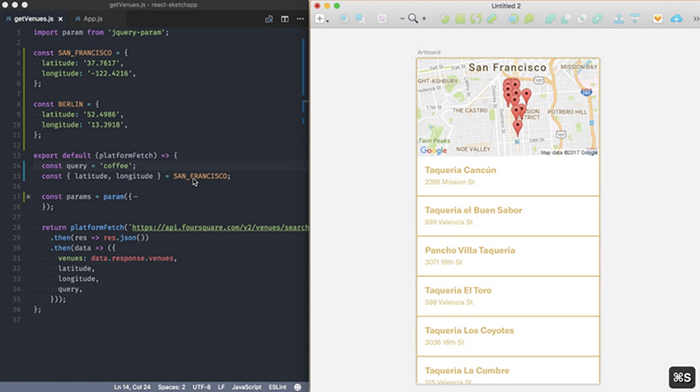Click the split editor icon
700x392 pixels.
(285, 19)
